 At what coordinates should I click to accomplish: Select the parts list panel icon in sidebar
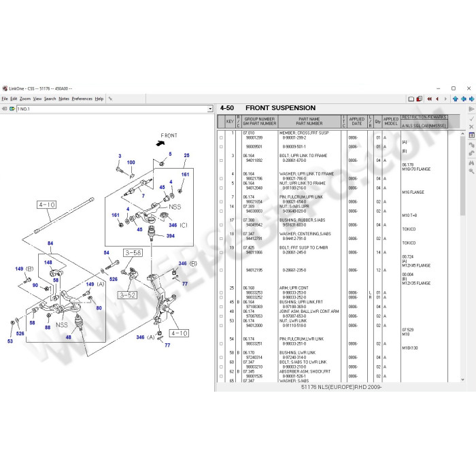pyautogui.click(x=471, y=135)
